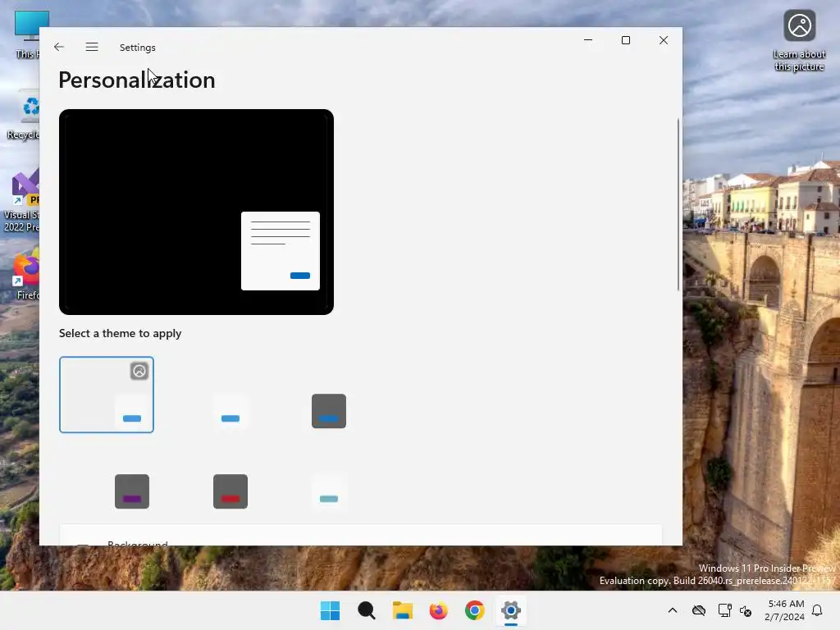Click the Personalization page heading

[x=137, y=80]
